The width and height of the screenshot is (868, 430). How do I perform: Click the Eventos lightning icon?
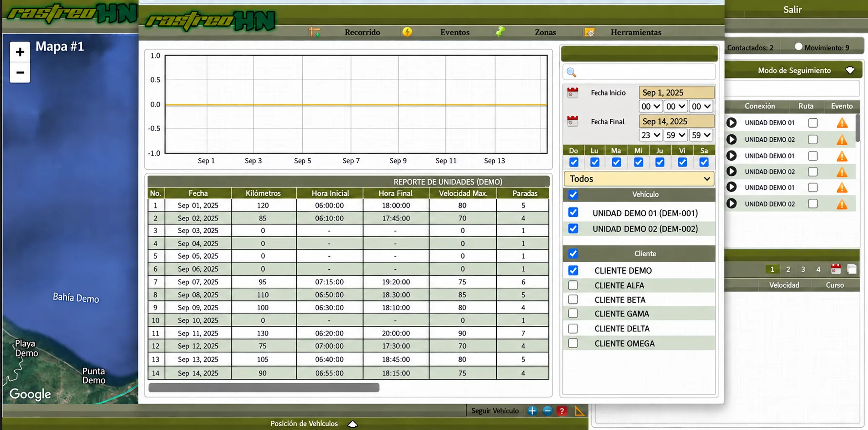click(x=407, y=32)
